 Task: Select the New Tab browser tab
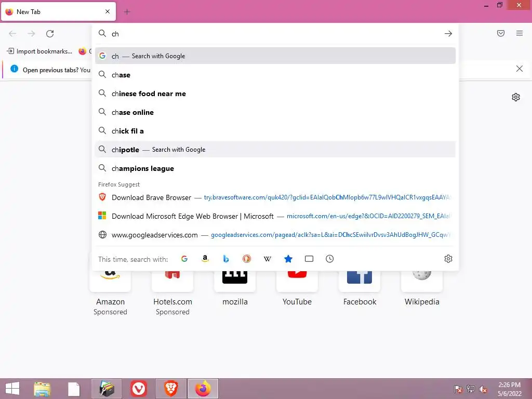[58, 11]
